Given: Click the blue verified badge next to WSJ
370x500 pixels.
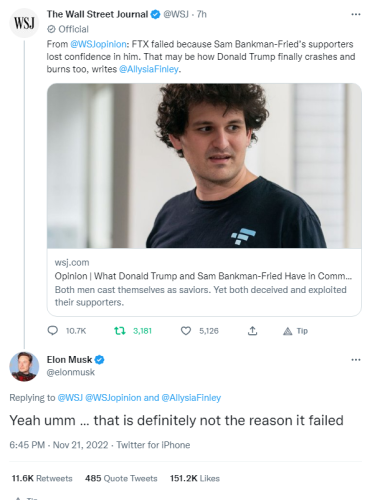Looking at the screenshot, I should 155,14.
